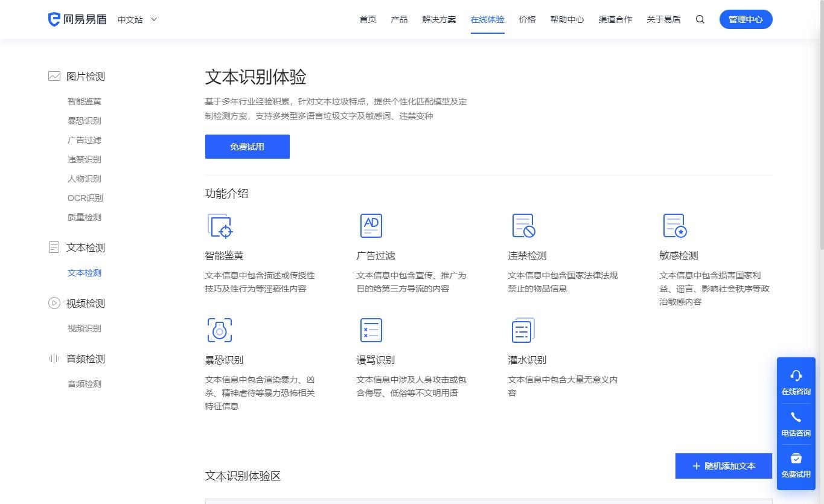Select 人物识别 in the sidebar

coord(85,179)
